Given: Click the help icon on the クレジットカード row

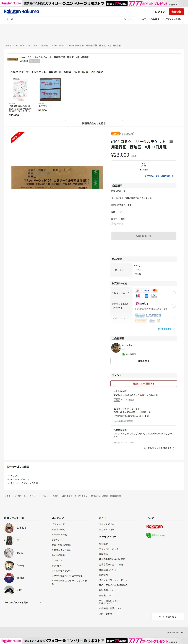Looking at the screenshot, I should (174, 293).
